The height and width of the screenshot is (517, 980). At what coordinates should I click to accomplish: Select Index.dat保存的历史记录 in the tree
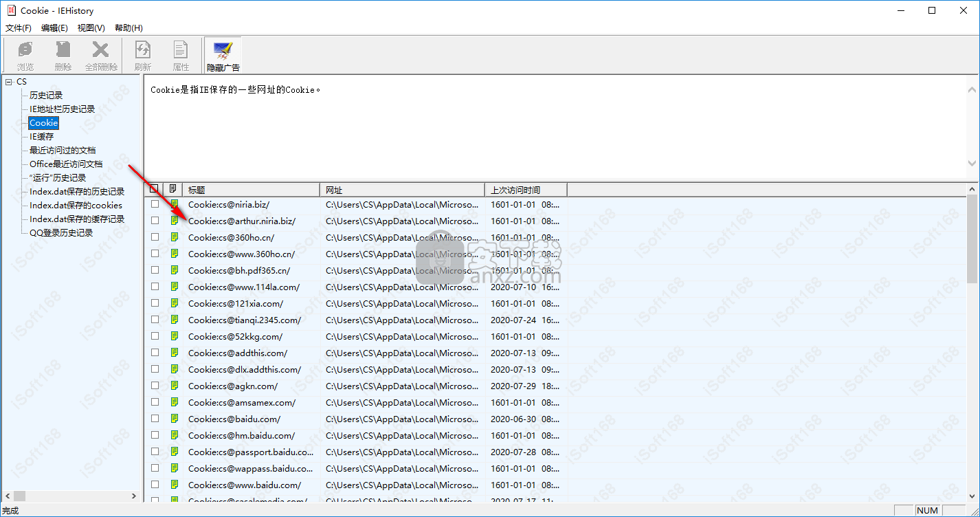pos(77,192)
